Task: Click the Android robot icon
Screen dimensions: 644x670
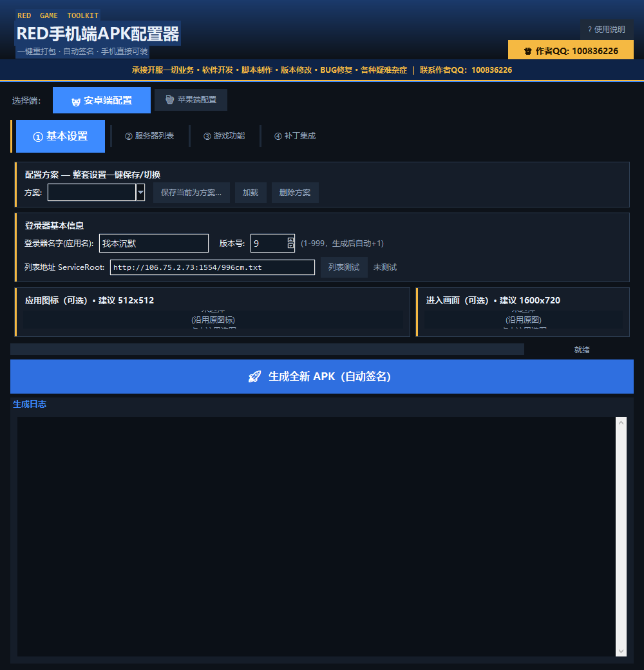Action: pyautogui.click(x=76, y=102)
